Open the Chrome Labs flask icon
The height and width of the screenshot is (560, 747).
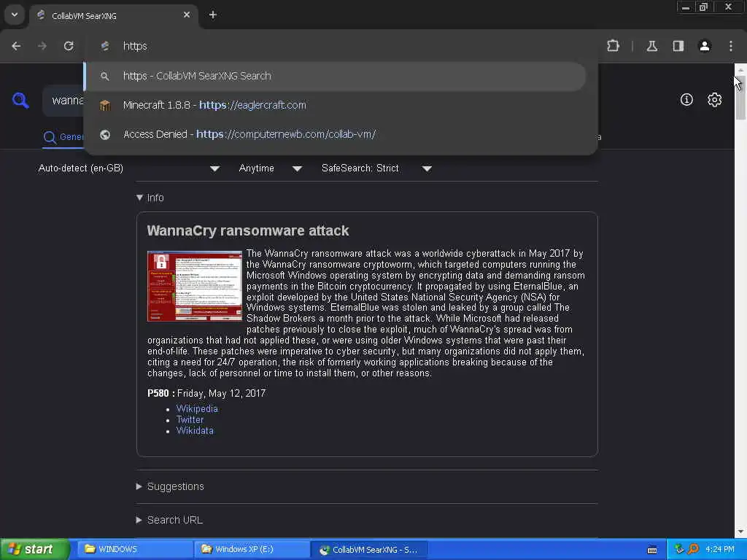[x=651, y=46]
